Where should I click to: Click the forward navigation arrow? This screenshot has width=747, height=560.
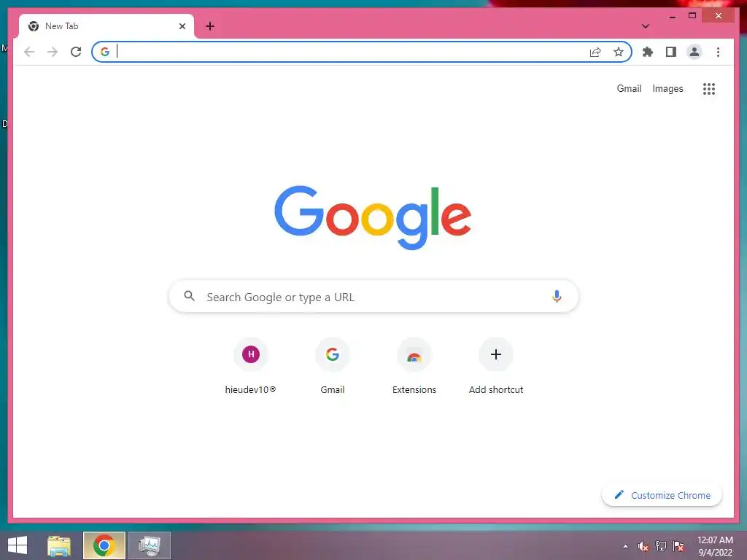click(x=53, y=52)
